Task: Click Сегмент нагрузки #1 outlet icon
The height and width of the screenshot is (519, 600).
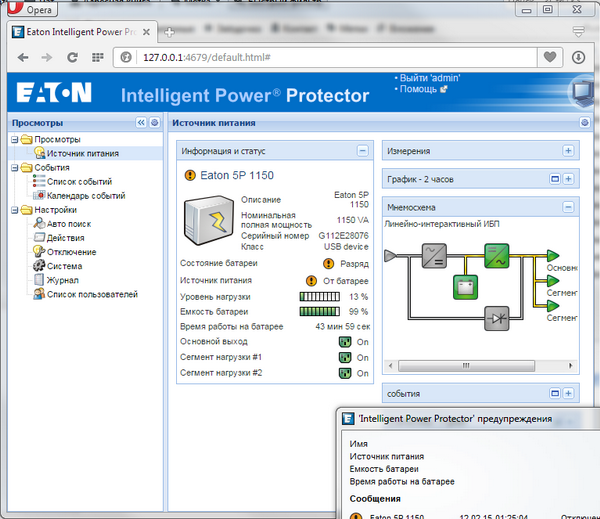Action: 345,357
